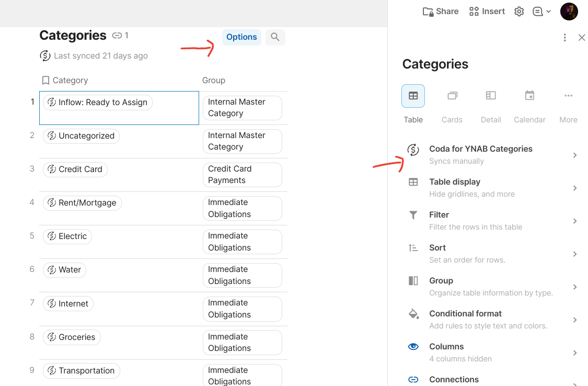This screenshot has width=588, height=386.
Task: Switch to the Calendar view tab
Action: pos(529,96)
